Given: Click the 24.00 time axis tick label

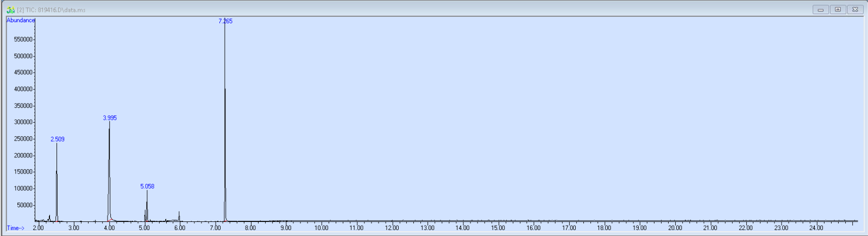Looking at the screenshot, I should tap(816, 228).
